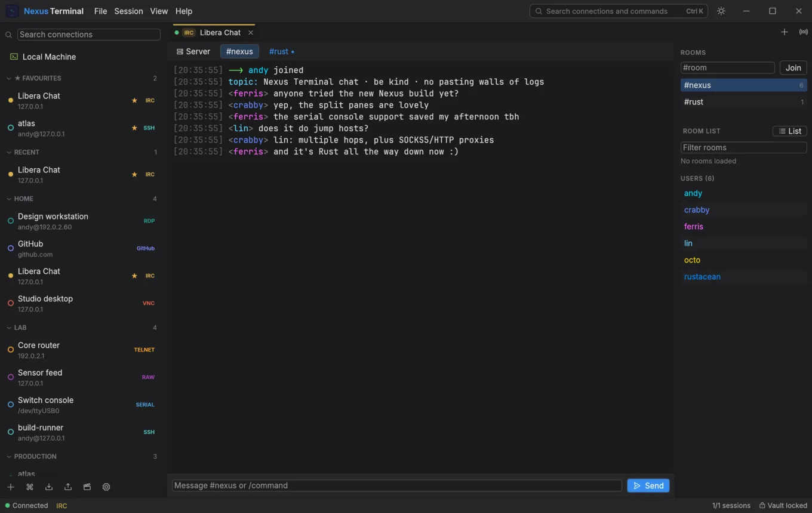Click the broadcast input icon at top right
812x513 pixels.
(804, 32)
